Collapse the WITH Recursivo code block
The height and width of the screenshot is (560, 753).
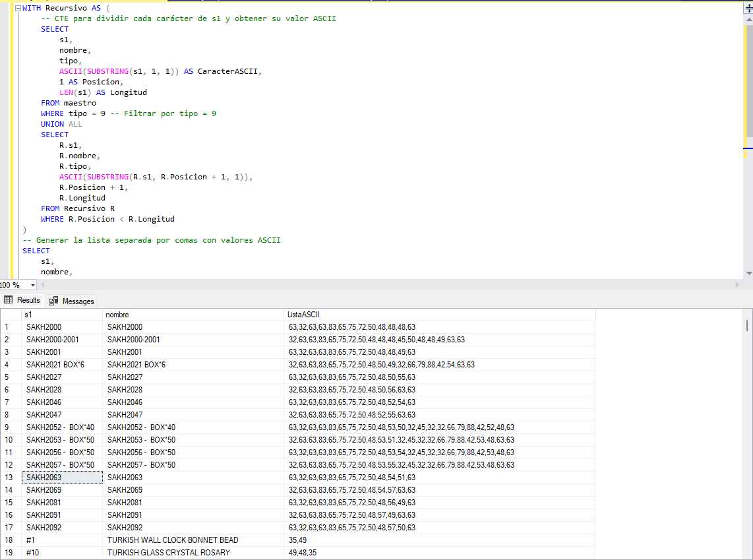point(18,8)
